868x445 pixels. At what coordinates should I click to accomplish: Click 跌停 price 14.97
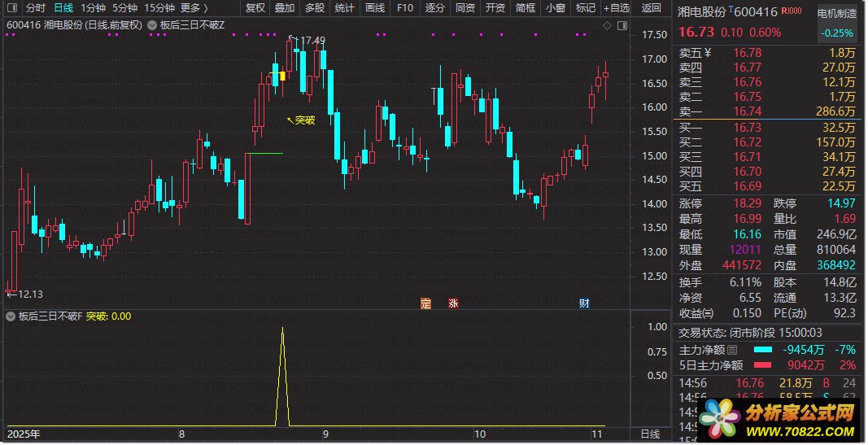[x=841, y=203]
